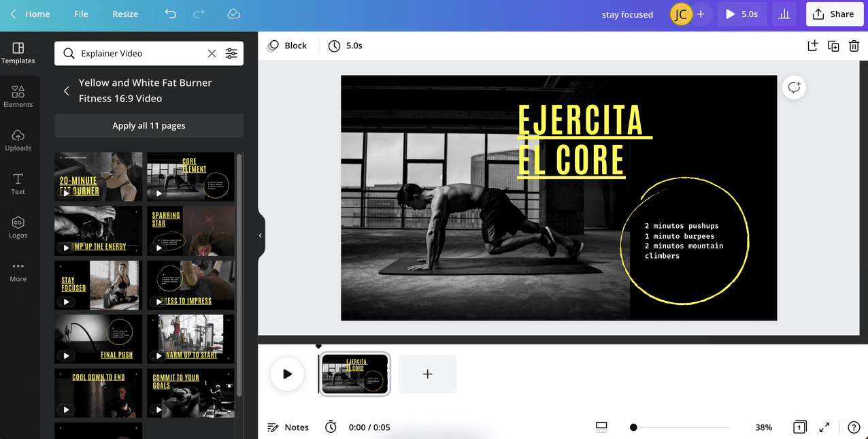Select the Sparring Star template thumbnail
Screen dimensions: 868x439
190,231
